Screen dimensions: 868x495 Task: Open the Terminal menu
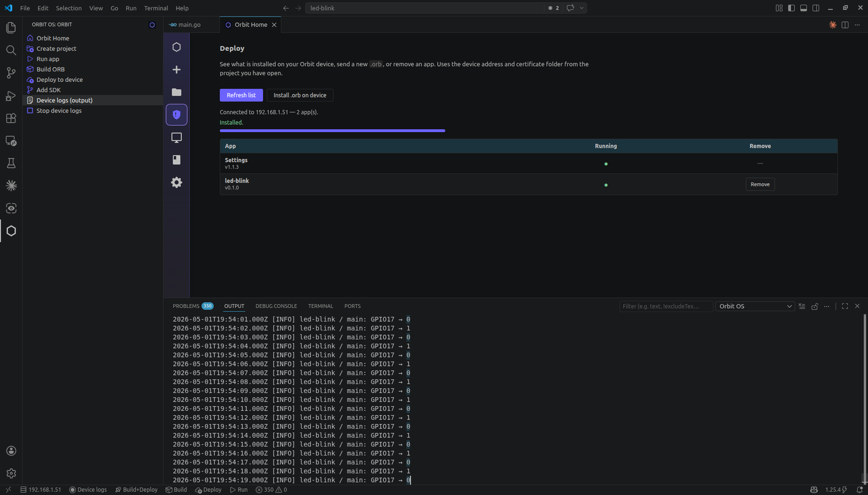click(156, 8)
